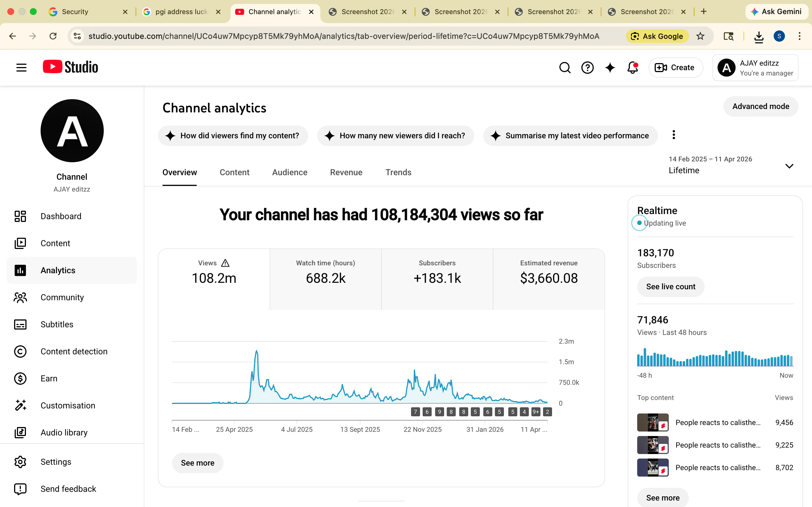Launch the Gemini sparkle assistant icon
Viewport: 812px width, 507px height.
click(610, 67)
